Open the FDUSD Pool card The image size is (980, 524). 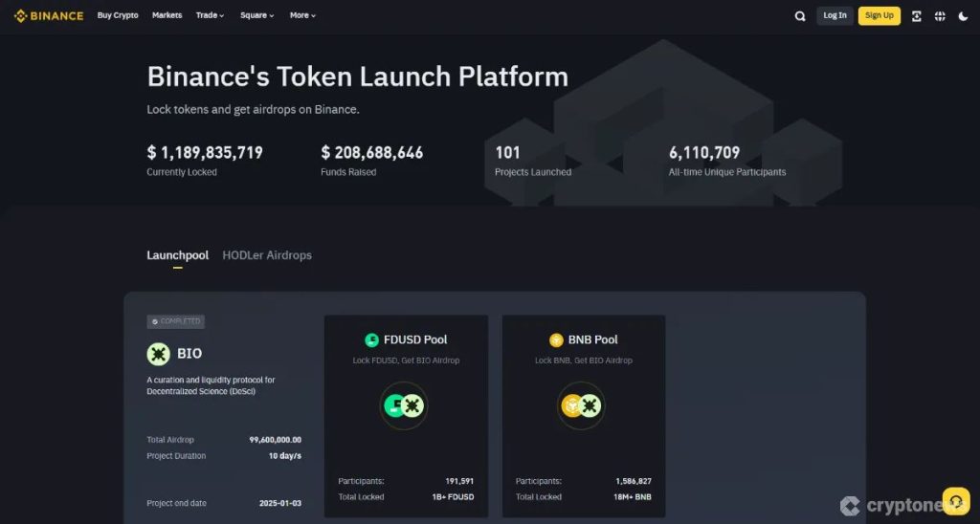pyautogui.click(x=406, y=416)
